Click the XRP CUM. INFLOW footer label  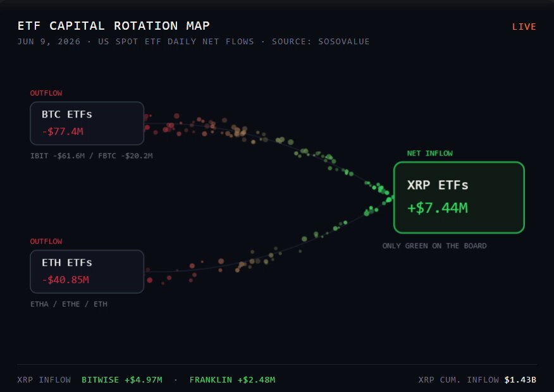[x=459, y=380]
